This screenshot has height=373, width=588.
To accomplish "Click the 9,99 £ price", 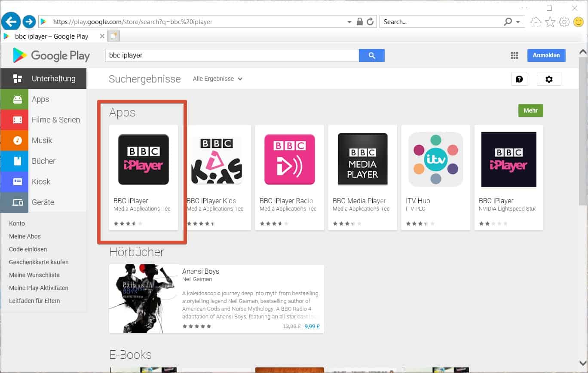I will [x=312, y=326].
